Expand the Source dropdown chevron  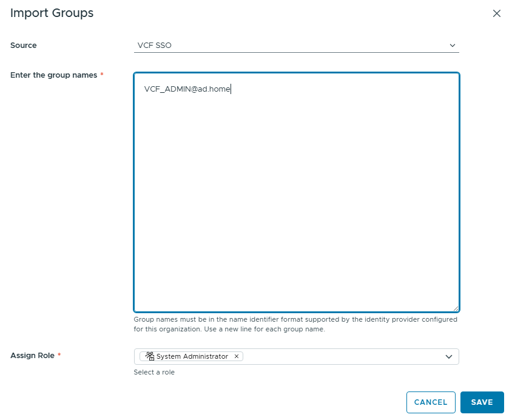tap(452, 46)
